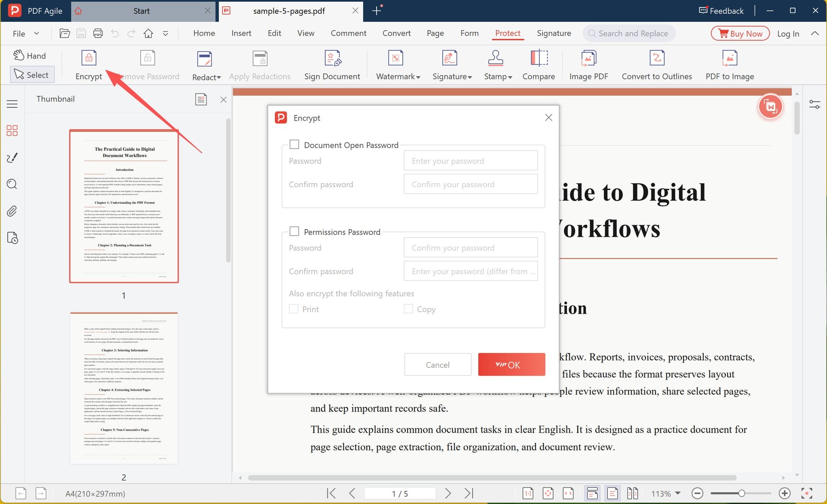Click the Image PDF icon

(x=588, y=58)
